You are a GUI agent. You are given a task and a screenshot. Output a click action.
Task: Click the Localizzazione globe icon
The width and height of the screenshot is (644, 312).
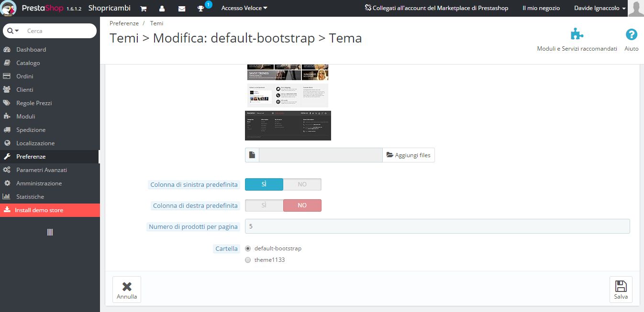pyautogui.click(x=7, y=143)
